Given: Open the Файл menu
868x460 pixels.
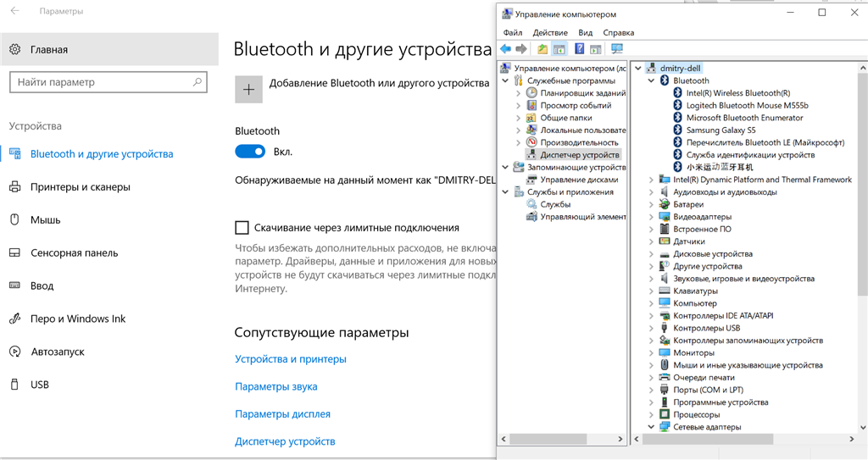Looking at the screenshot, I should (x=513, y=33).
